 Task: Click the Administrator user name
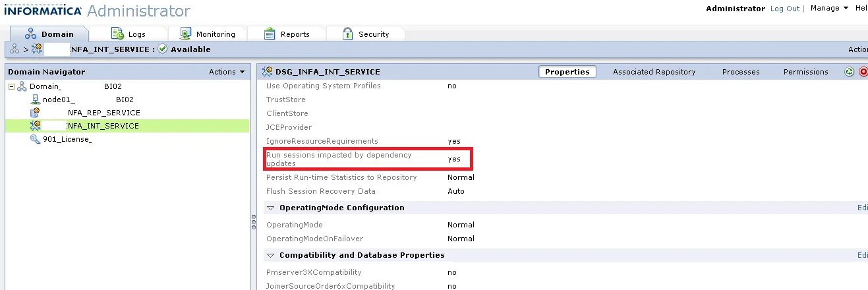point(736,9)
